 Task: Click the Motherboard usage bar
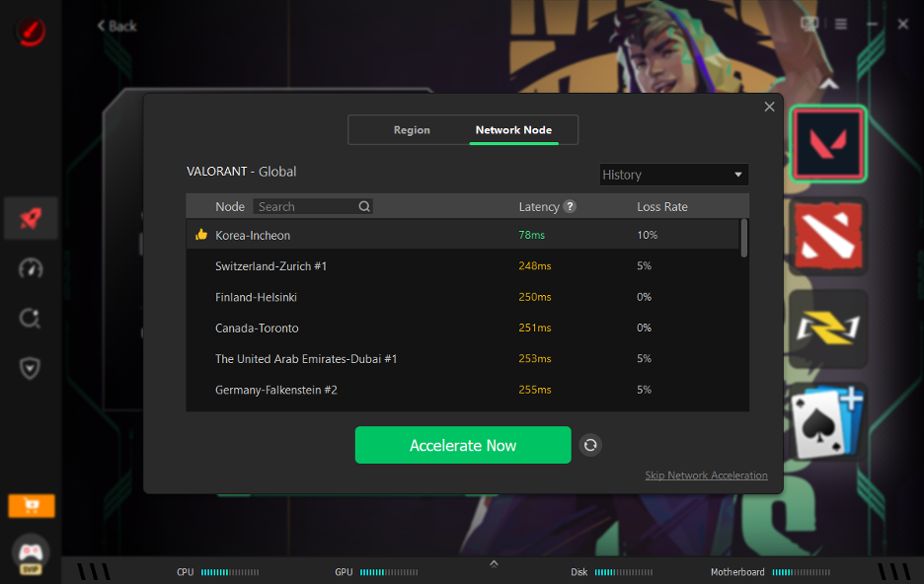801,572
